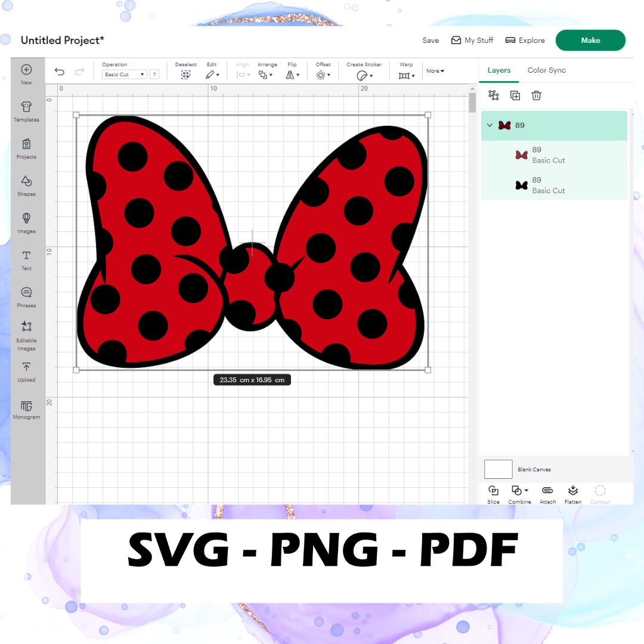Click the red bow image on canvas

tap(252, 242)
